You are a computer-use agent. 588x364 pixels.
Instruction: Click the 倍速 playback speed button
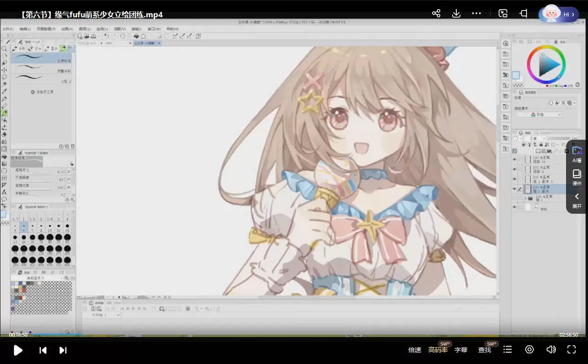(415, 350)
